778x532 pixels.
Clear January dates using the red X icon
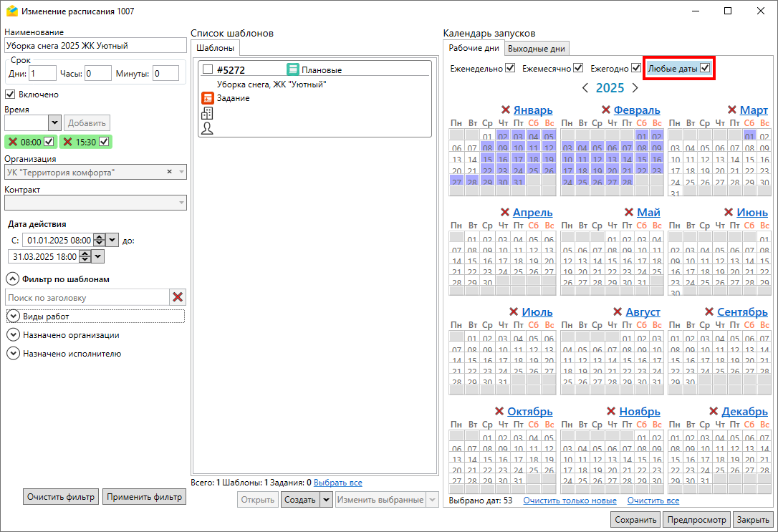point(505,110)
